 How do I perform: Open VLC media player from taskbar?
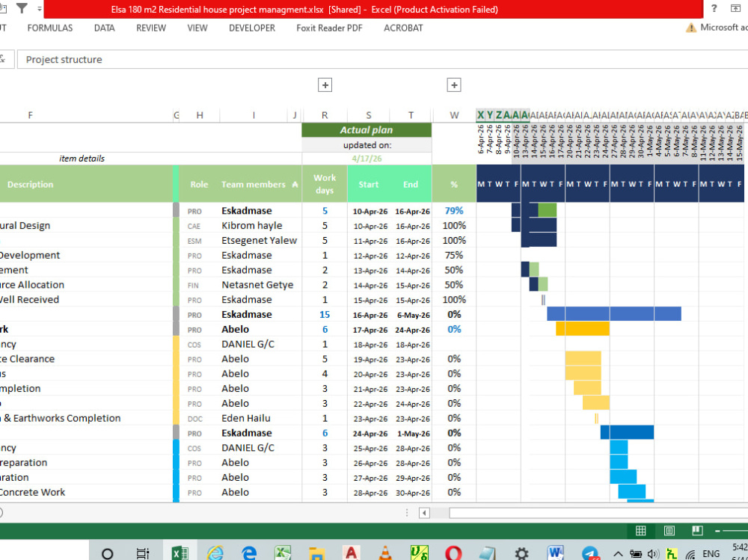click(385, 553)
